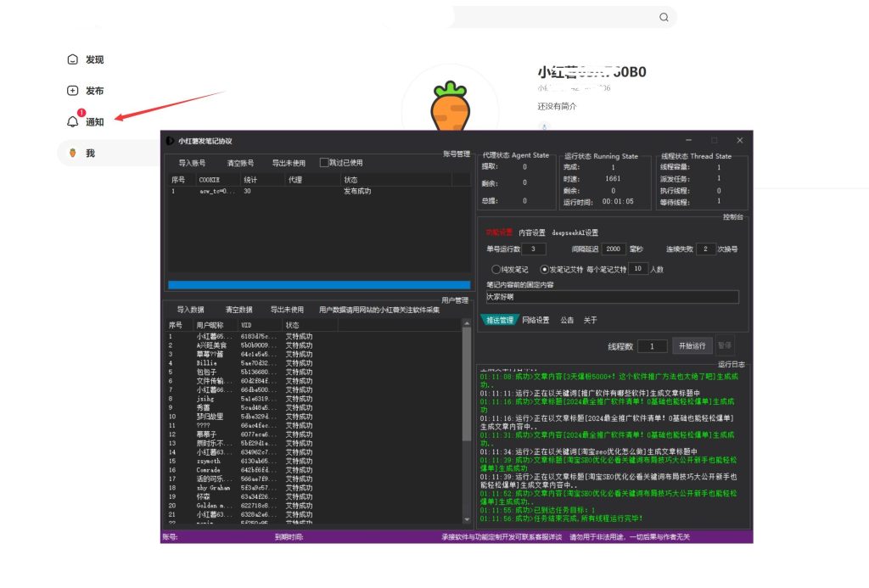Image resolution: width=869 pixels, height=588 pixels.
Task: Click the app logo in the title bar
Action: tap(170, 141)
